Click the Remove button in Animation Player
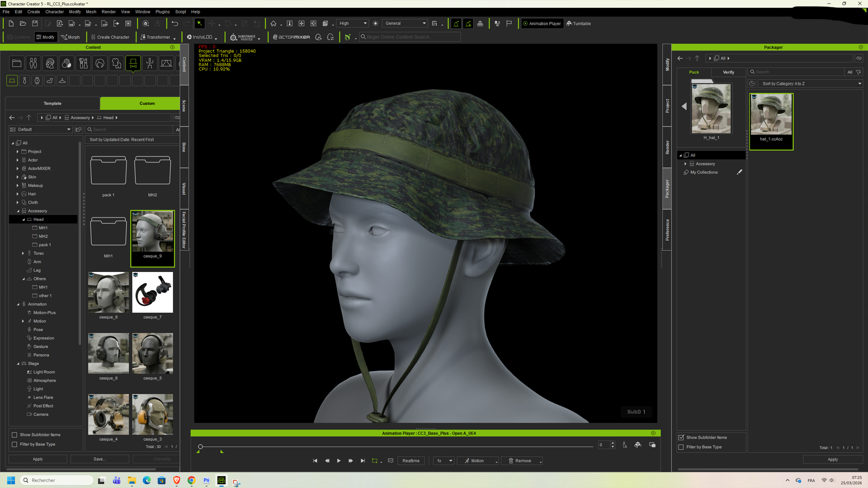 (x=522, y=461)
